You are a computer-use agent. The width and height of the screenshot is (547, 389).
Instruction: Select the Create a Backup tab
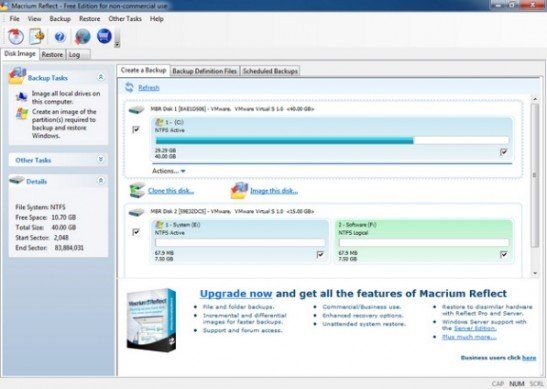tap(143, 70)
